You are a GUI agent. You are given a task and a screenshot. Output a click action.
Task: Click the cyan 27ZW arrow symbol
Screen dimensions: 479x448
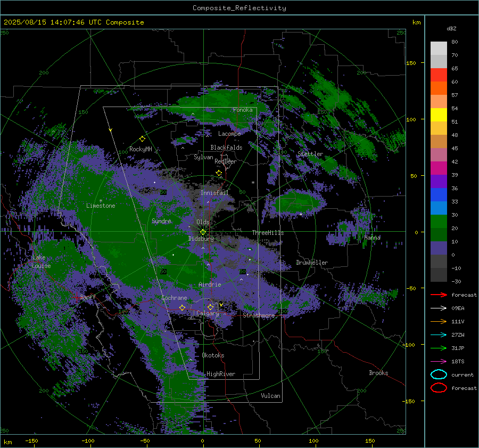coord(439,335)
